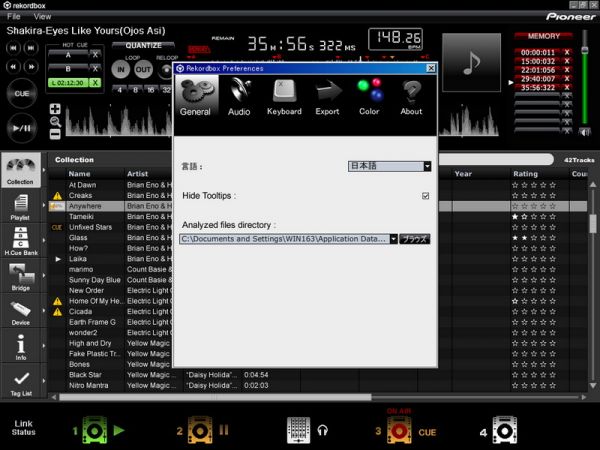This screenshot has width=600, height=450.
Task: Expand the analyzed files directory dropdown
Action: (x=394, y=239)
